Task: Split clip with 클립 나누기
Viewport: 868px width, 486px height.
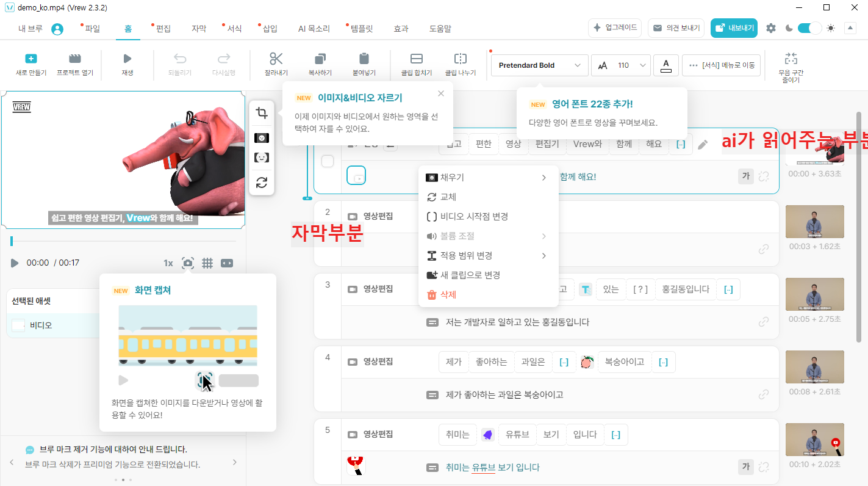Action: click(461, 64)
